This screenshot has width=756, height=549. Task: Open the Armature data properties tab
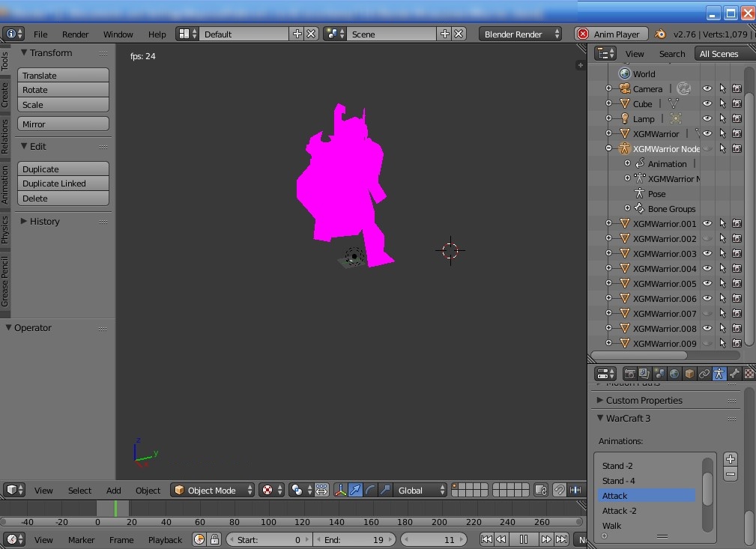coord(719,374)
